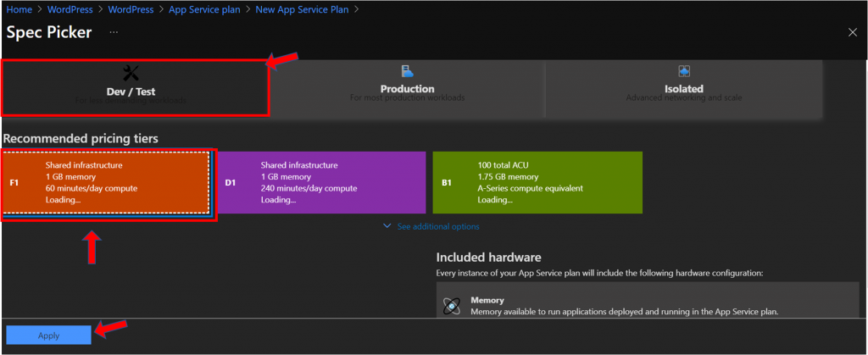Click 'Advanced networking and scale' text
Image resolution: width=868 pixels, height=355 pixels.
click(684, 98)
